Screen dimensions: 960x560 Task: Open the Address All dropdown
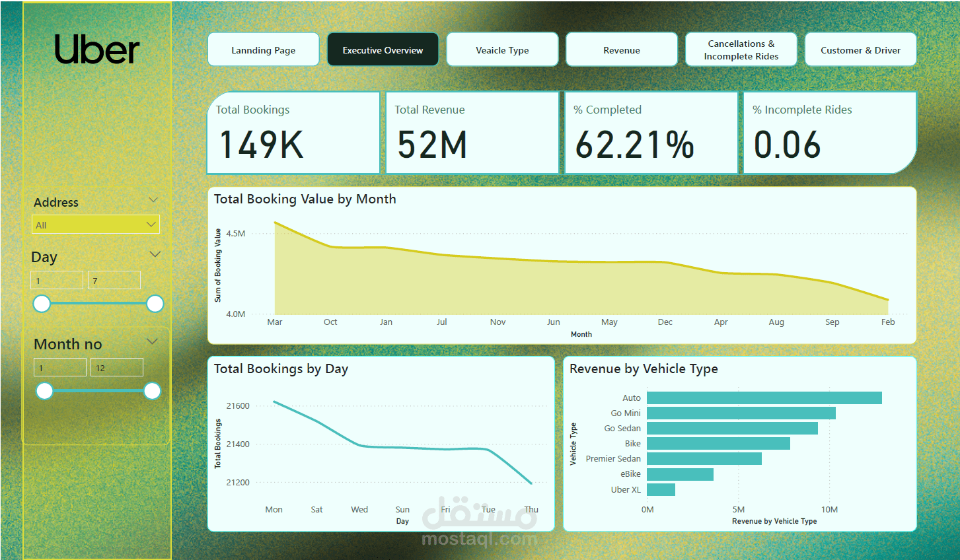point(96,225)
